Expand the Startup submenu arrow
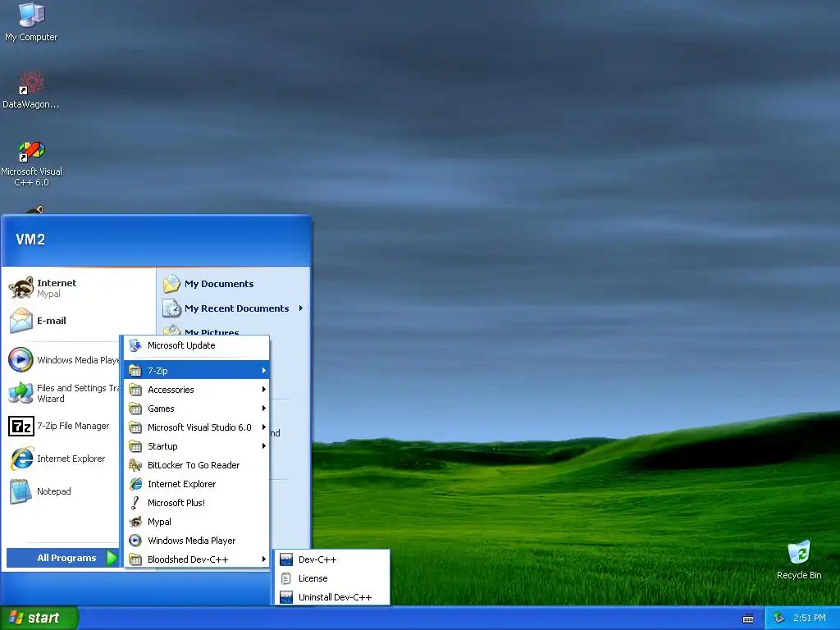 pos(263,445)
